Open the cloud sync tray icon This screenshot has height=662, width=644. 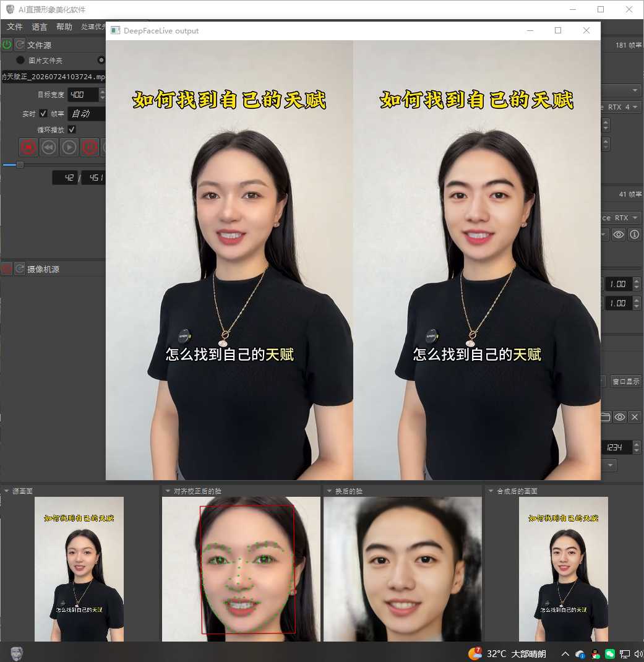coord(580,654)
